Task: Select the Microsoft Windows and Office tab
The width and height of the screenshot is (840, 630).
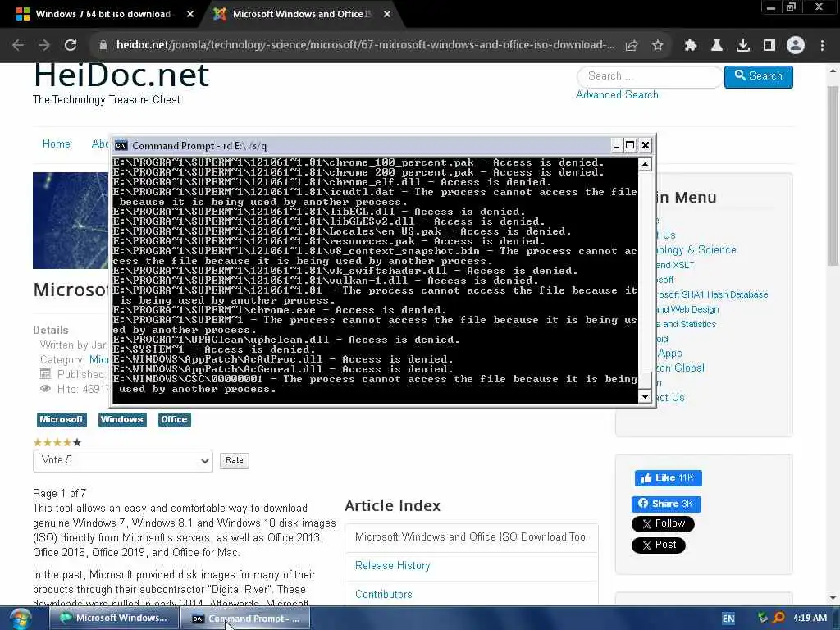Action: tap(302, 15)
